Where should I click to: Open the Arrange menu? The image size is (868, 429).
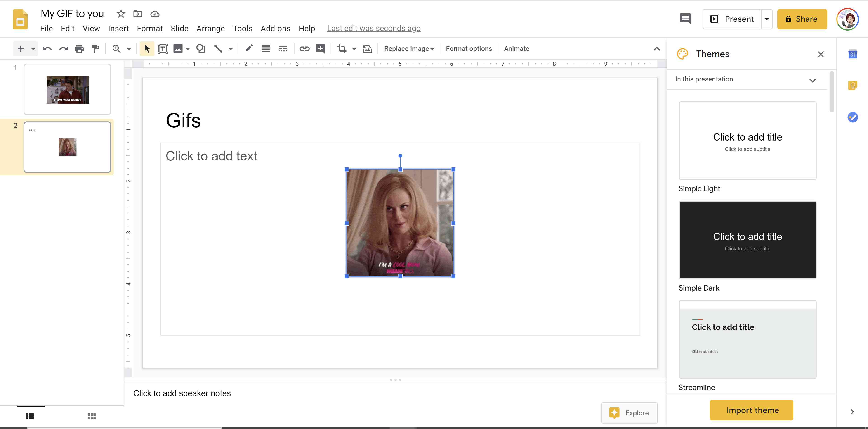(211, 29)
